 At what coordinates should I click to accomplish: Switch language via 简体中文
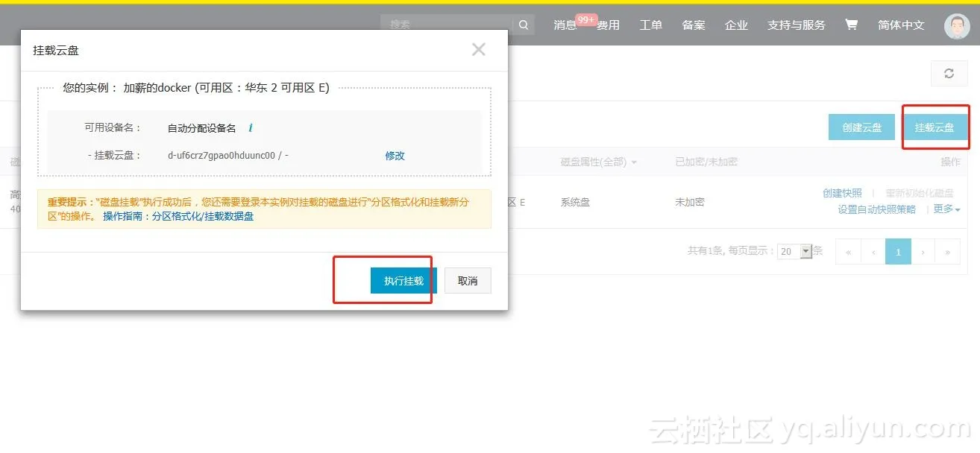901,25
